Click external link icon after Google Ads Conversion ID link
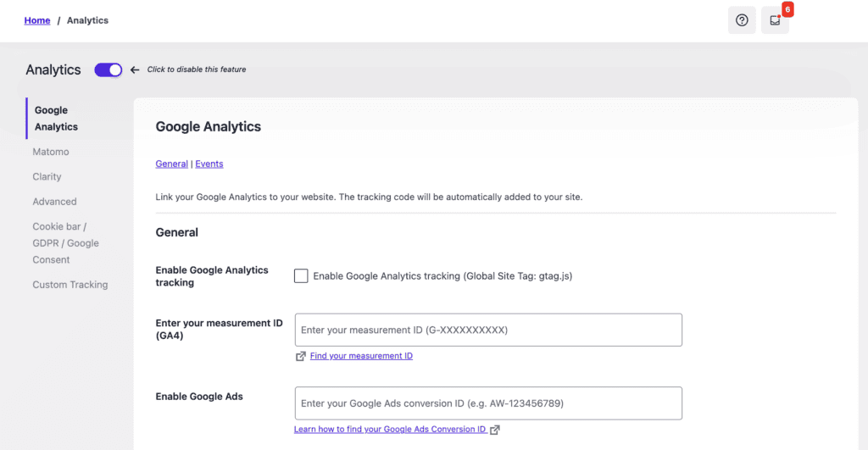This screenshot has width=868, height=450. click(x=495, y=430)
